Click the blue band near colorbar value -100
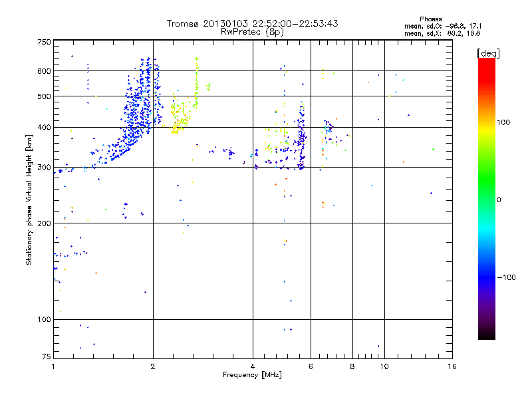Image resolution: width=532 pixels, height=399 pixels. (487, 274)
